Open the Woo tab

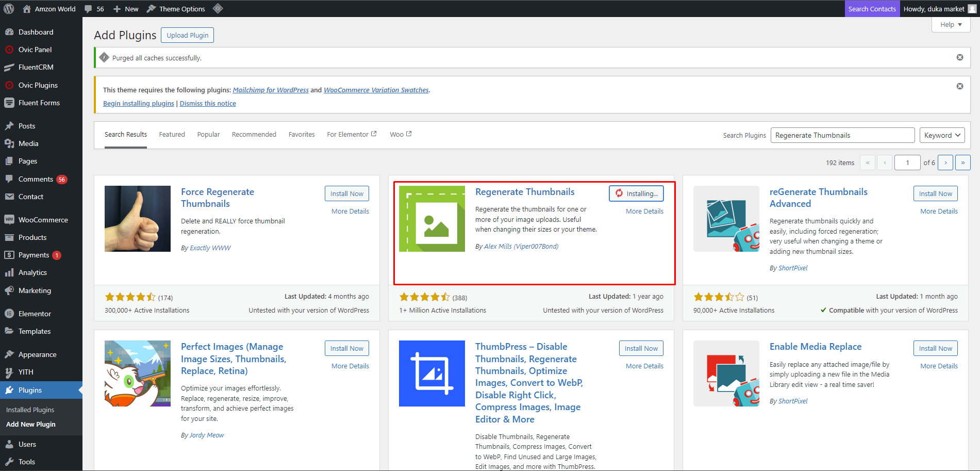click(401, 134)
